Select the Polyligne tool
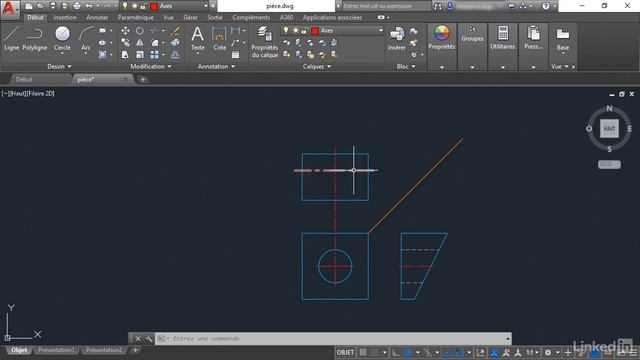The image size is (640, 360). [x=35, y=38]
